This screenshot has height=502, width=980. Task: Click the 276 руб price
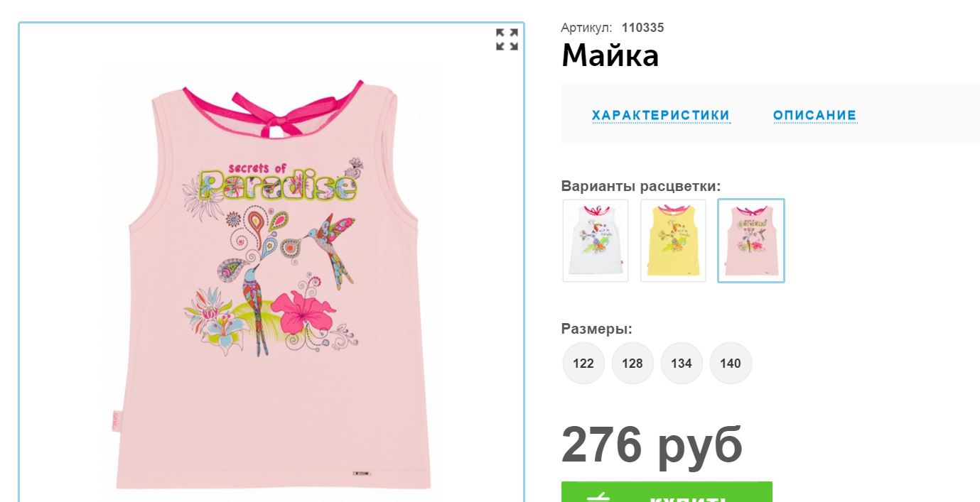click(652, 444)
